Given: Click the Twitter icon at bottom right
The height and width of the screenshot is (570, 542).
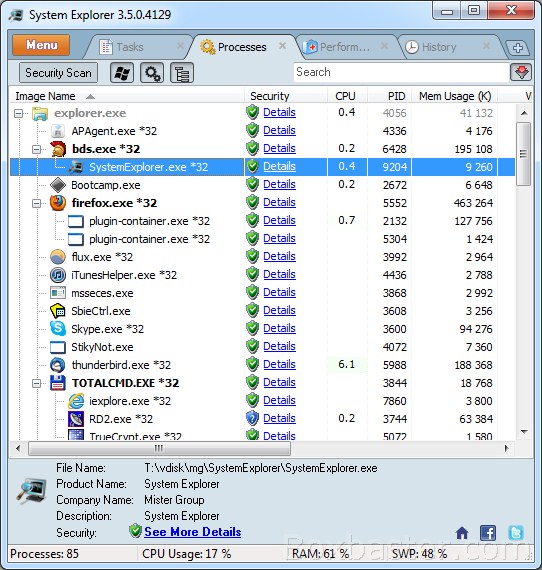Looking at the screenshot, I should (x=516, y=533).
